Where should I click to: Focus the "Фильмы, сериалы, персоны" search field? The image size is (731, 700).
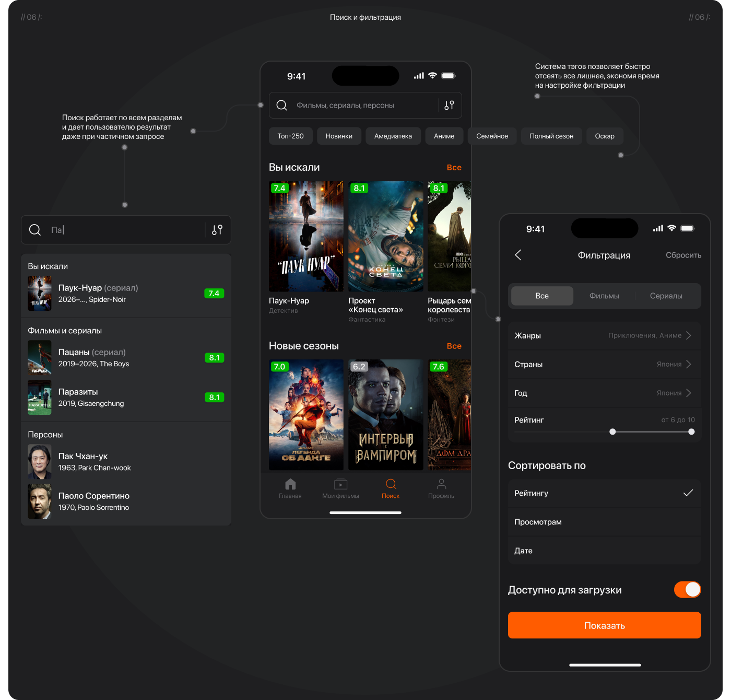[365, 106]
